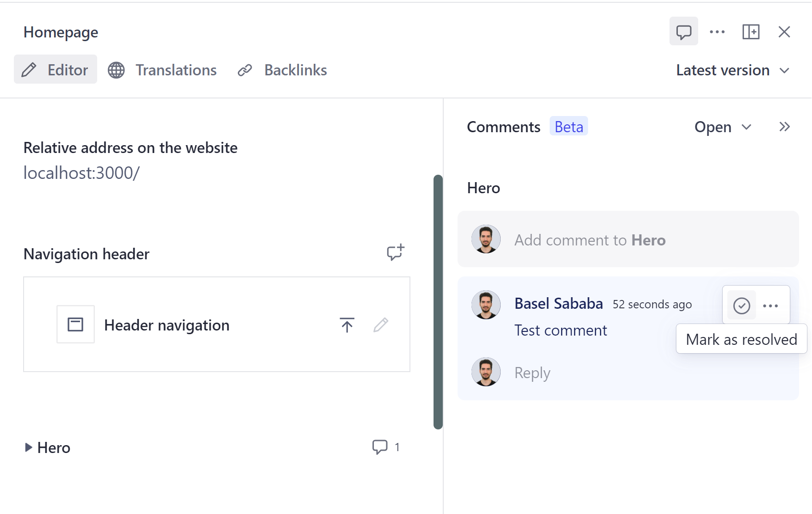The image size is (812, 514).
Task: Open the Latest version dropdown
Action: pos(732,70)
